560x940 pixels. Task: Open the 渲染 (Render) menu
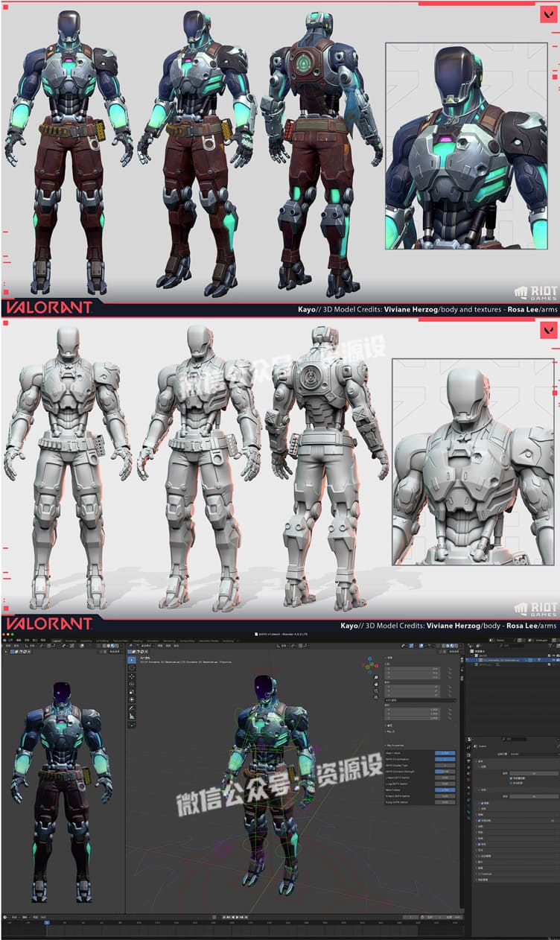(28, 640)
